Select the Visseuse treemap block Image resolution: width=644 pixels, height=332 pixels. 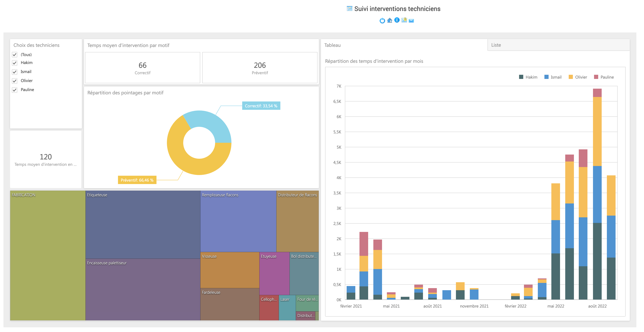230,270
